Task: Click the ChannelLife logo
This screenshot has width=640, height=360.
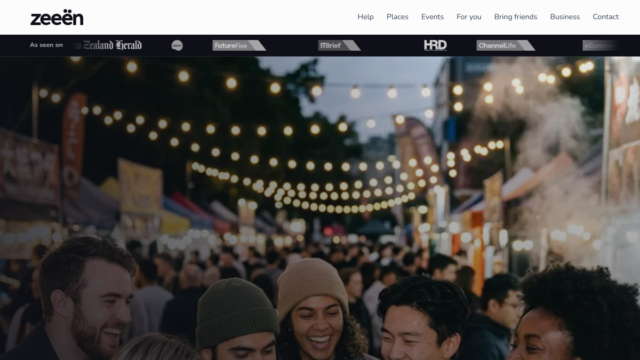Action: coord(506,45)
